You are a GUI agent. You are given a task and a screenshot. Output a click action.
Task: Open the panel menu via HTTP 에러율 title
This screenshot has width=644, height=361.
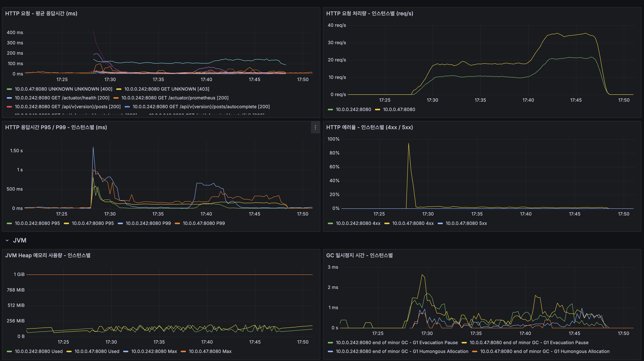coord(369,127)
